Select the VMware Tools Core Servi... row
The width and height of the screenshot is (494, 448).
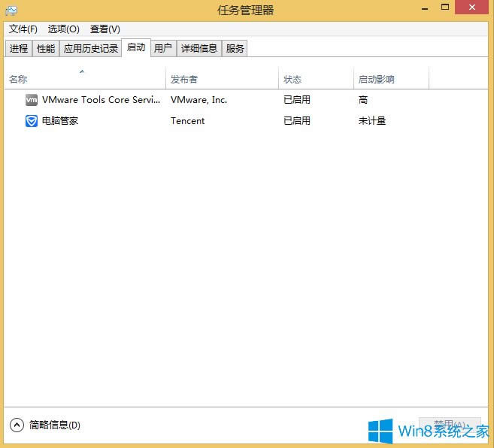click(246, 100)
